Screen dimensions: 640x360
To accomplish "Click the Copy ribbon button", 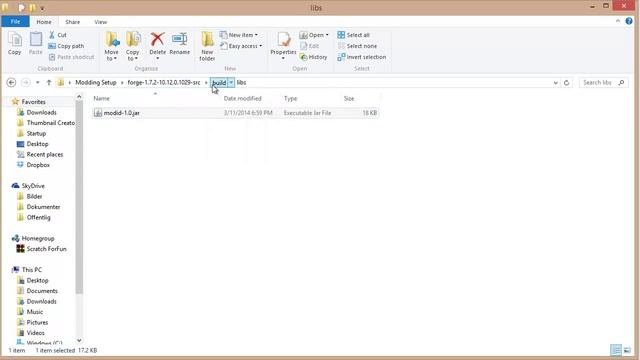I will [15, 44].
